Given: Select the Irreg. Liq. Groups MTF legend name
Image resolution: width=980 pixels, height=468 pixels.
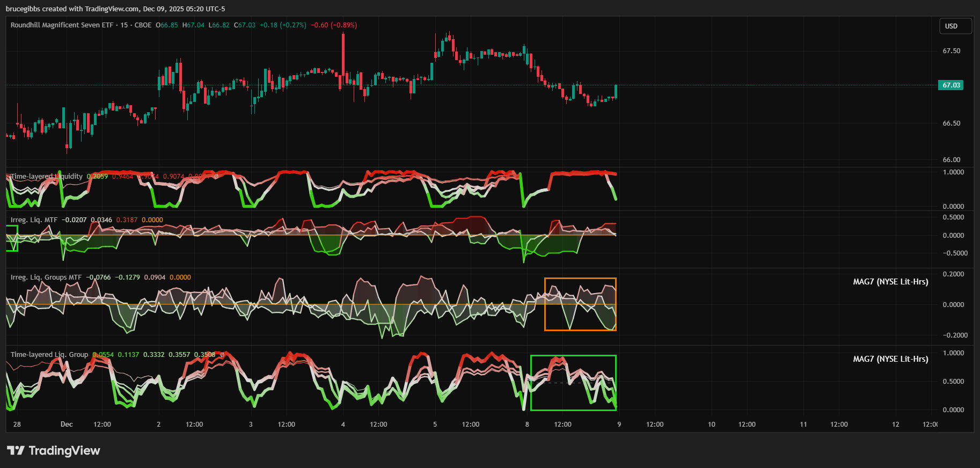Looking at the screenshot, I should point(46,277).
